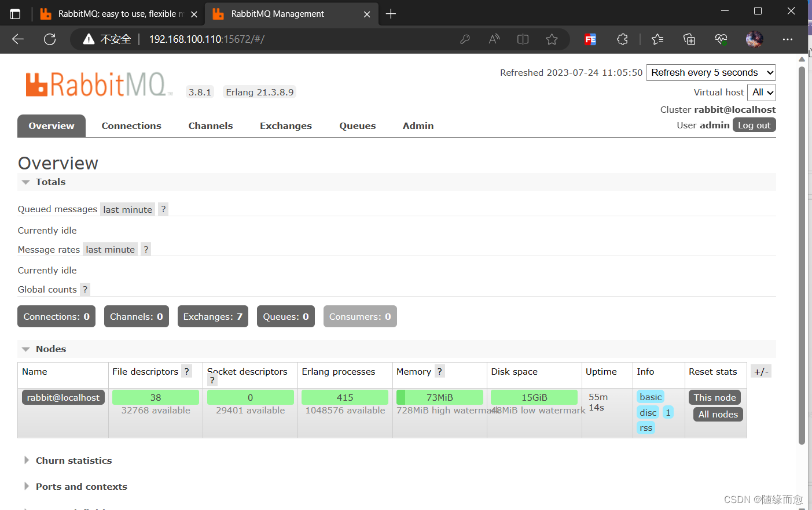Open the Admin tab
Viewport: 812px width, 510px height.
tap(418, 125)
